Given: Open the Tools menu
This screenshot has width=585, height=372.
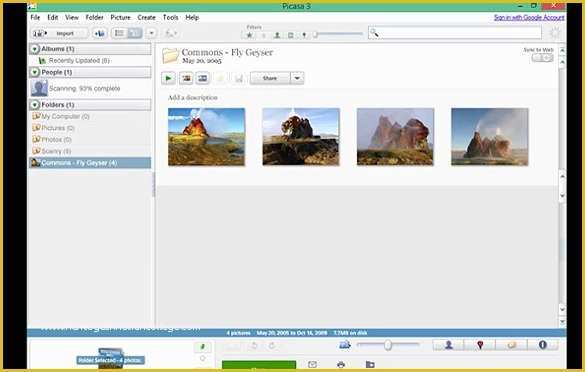Looking at the screenshot, I should click(171, 18).
